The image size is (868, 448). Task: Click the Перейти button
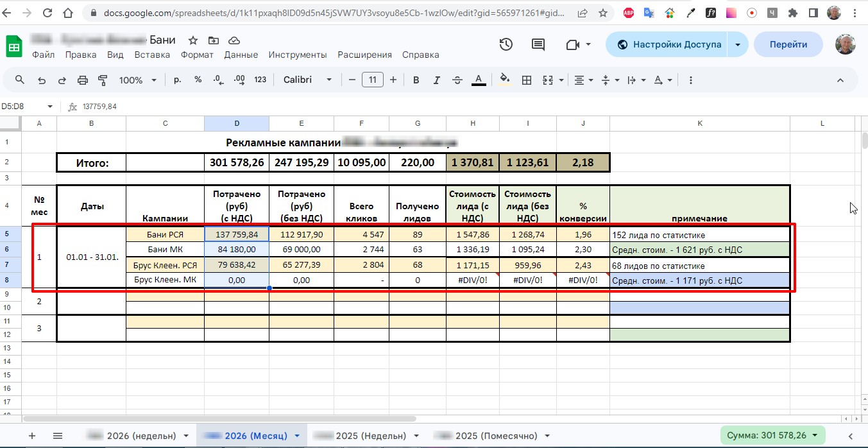tap(788, 45)
